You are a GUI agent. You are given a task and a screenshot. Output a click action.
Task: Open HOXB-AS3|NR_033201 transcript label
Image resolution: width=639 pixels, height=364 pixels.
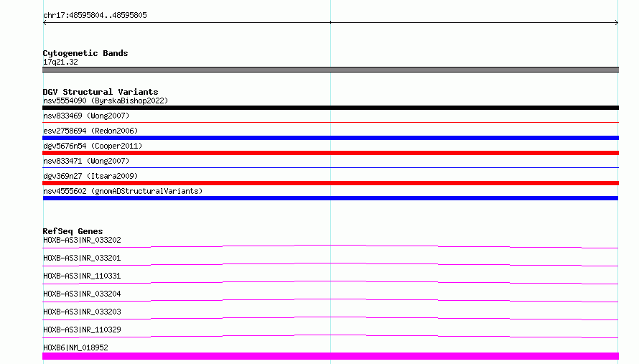[82, 258]
